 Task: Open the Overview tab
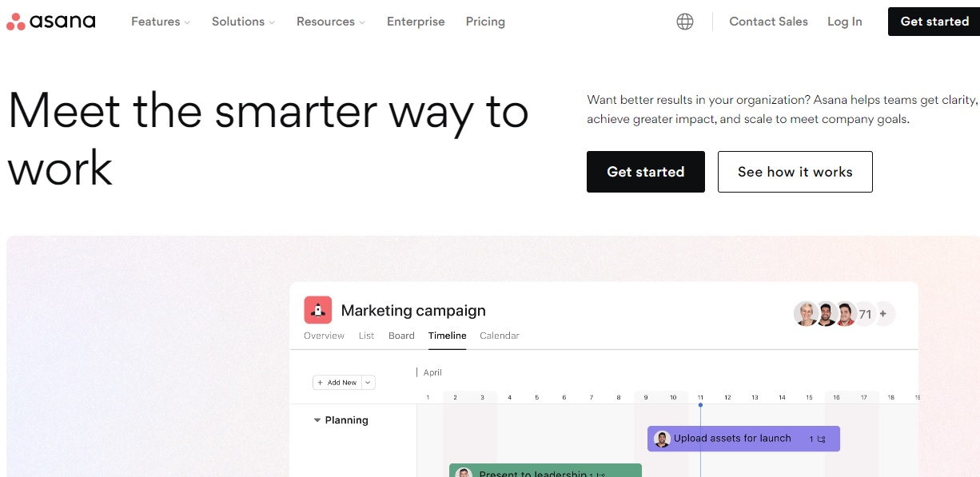pos(324,336)
